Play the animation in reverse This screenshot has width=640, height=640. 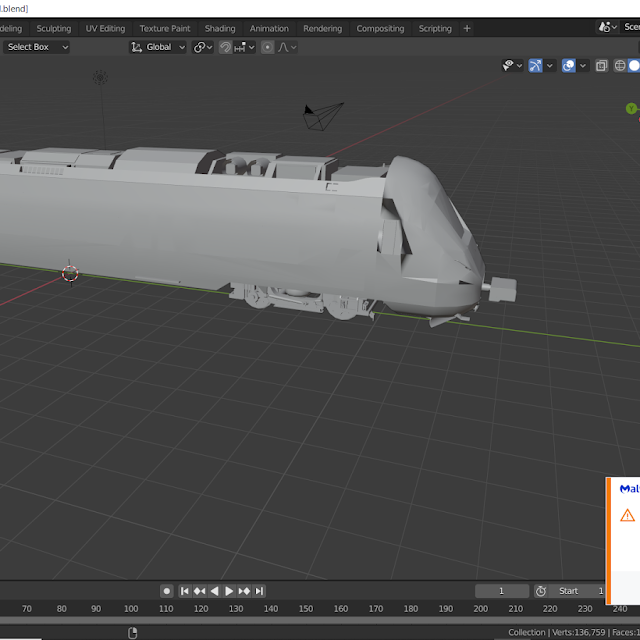(x=214, y=591)
